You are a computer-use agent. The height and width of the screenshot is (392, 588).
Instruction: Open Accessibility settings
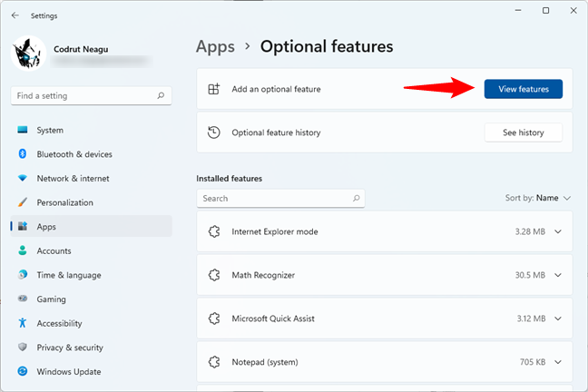click(91, 323)
